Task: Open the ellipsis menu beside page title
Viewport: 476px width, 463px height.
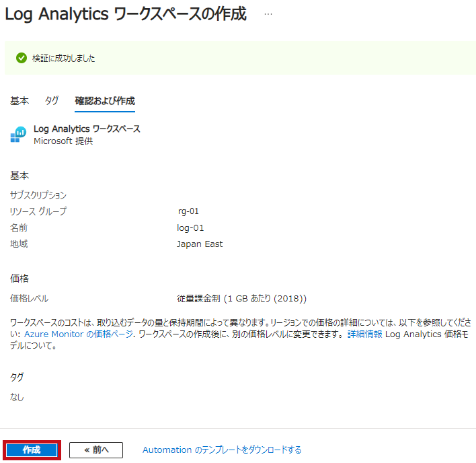Action: point(268,14)
